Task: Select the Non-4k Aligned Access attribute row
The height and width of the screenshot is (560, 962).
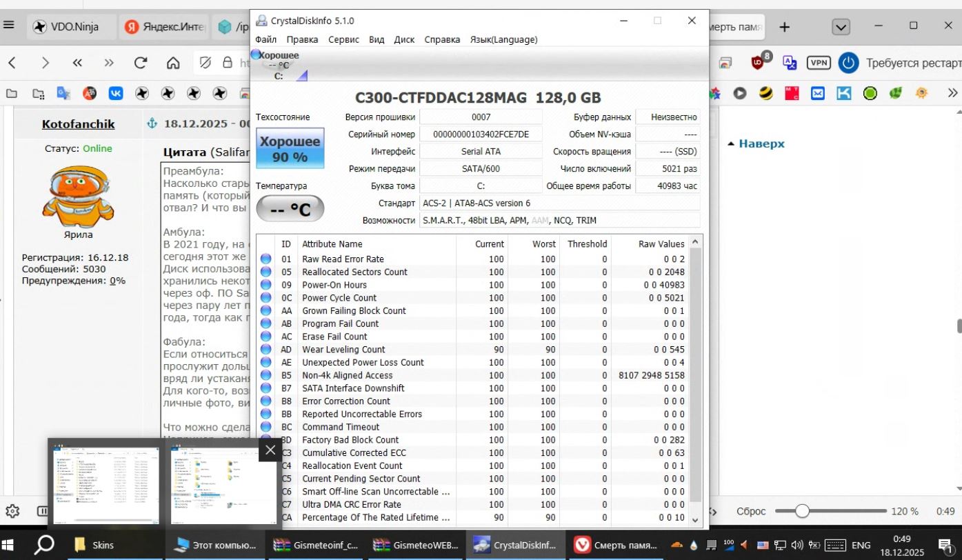Action: click(472, 375)
